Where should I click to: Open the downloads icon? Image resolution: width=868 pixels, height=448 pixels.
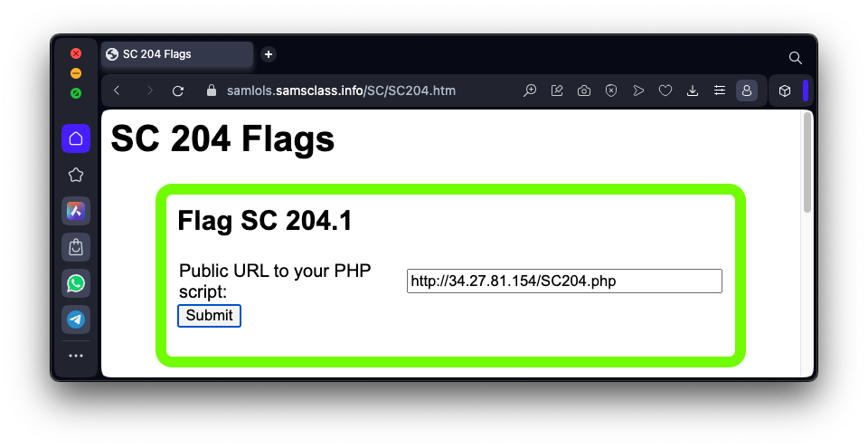[693, 91]
